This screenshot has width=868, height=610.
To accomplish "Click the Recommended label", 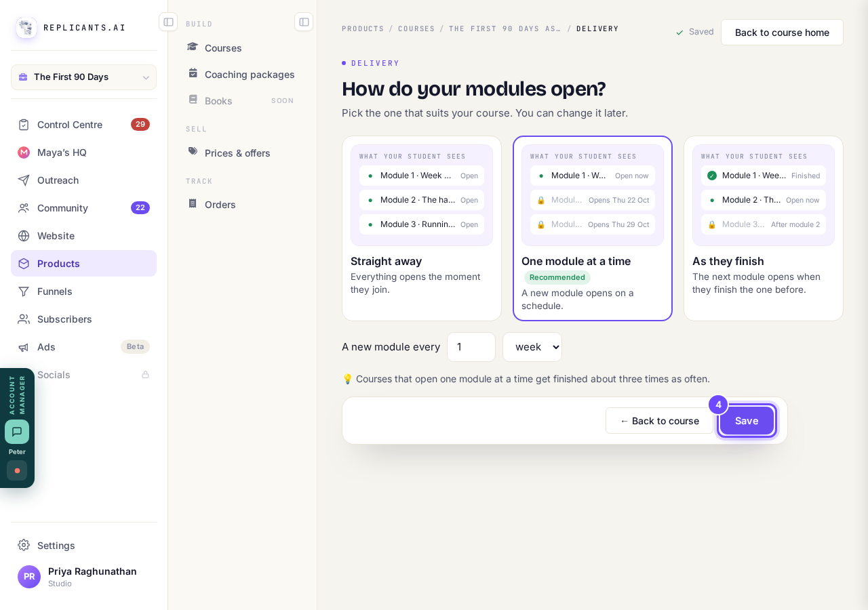I will tap(557, 277).
